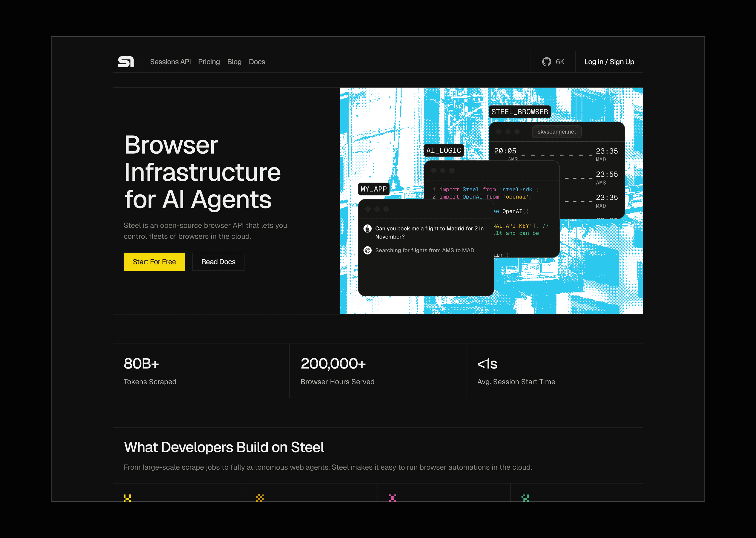Click Log in / Sign Up
The image size is (756, 538).
pos(609,62)
